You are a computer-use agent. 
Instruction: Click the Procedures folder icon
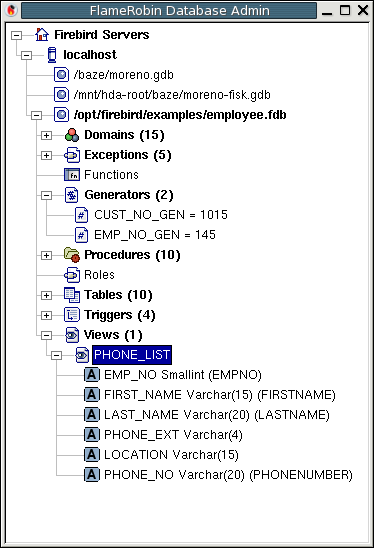tap(72, 255)
